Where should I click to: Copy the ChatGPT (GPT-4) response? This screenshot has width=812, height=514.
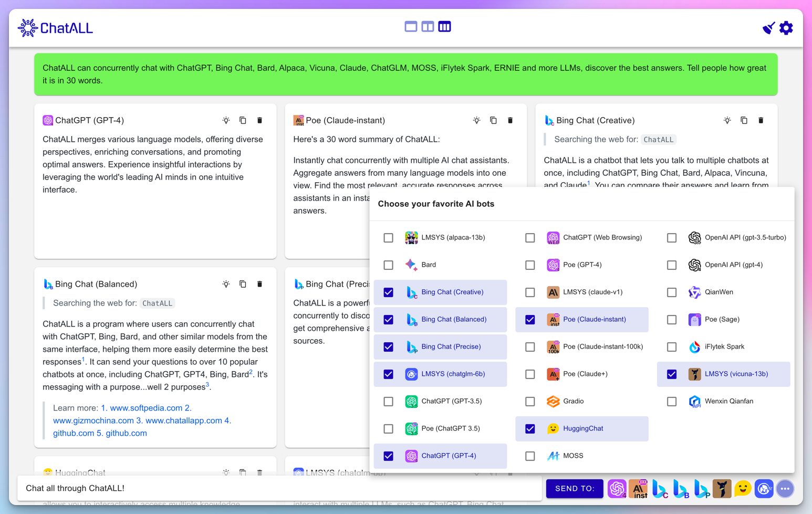tap(243, 120)
